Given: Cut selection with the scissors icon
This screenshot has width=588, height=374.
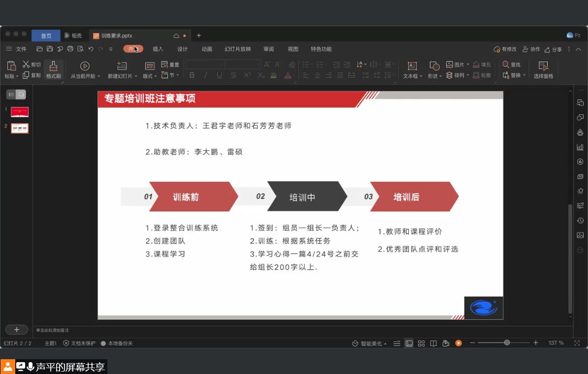Looking at the screenshot, I should (x=26, y=65).
